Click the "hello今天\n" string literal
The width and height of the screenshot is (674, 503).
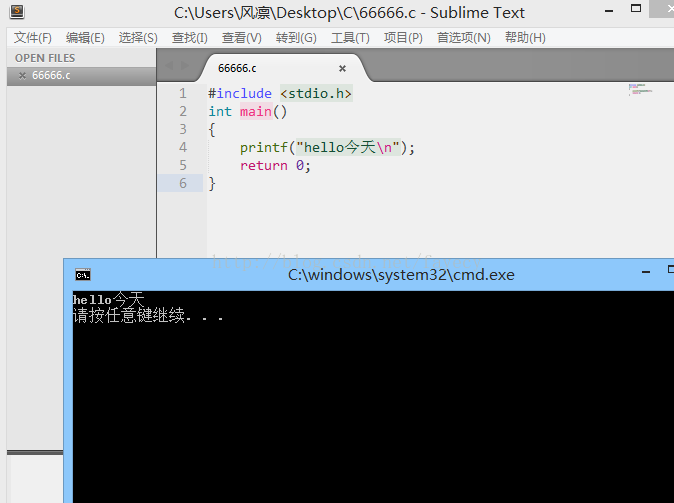coord(348,147)
